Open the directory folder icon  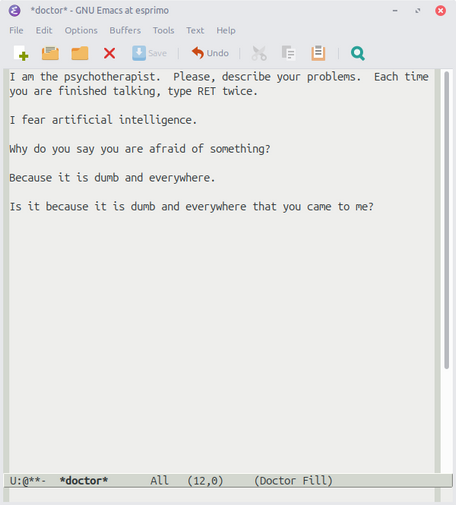point(80,53)
